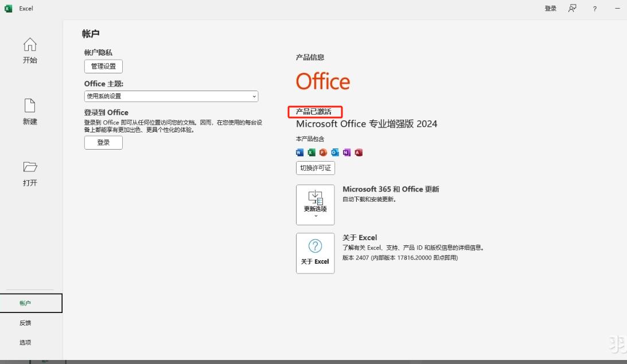Viewport: 627px width, 364px height.
Task: Open the help question mark icon
Action: [x=595, y=9]
